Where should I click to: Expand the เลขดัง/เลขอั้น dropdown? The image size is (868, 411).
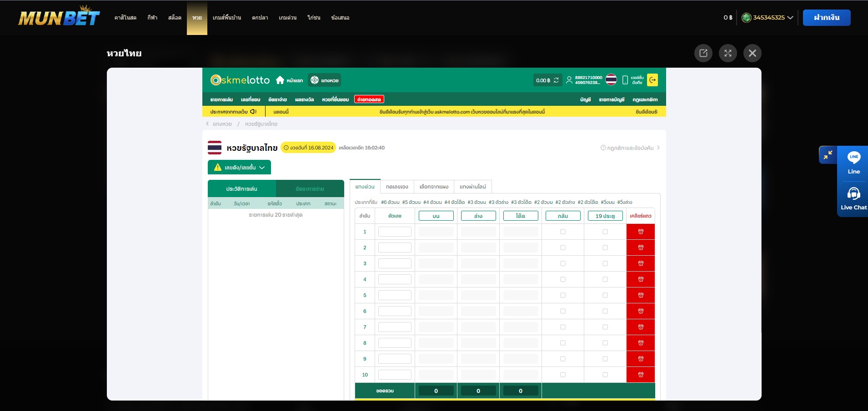click(239, 167)
